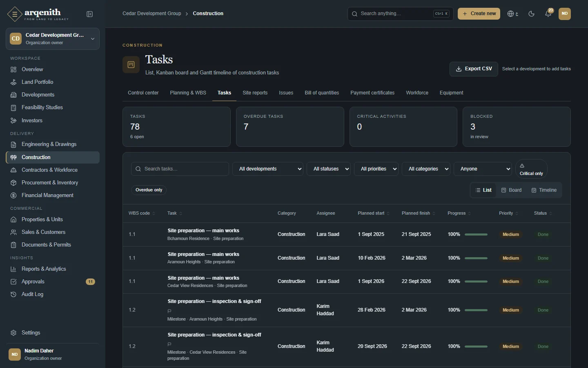Expand the Cedar Development organization switcher
Screen dimensions: 588x368
pos(53,39)
